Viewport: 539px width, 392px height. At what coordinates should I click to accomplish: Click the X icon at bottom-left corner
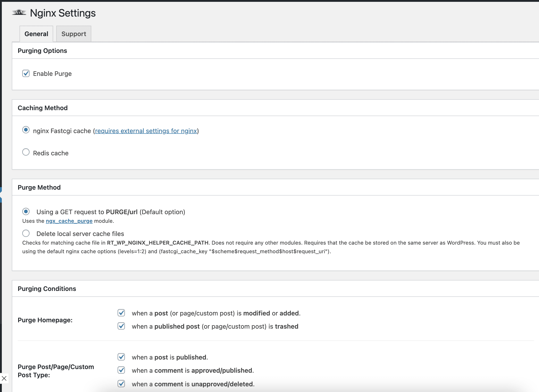(4, 378)
